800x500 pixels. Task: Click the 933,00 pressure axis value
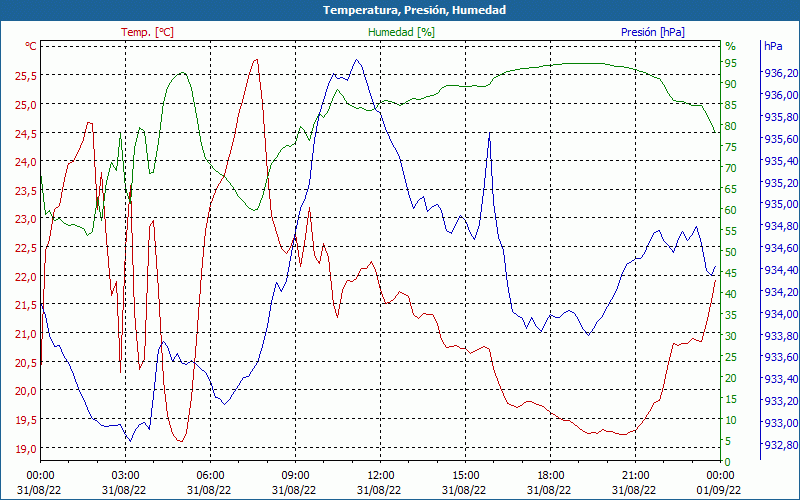coord(781,423)
